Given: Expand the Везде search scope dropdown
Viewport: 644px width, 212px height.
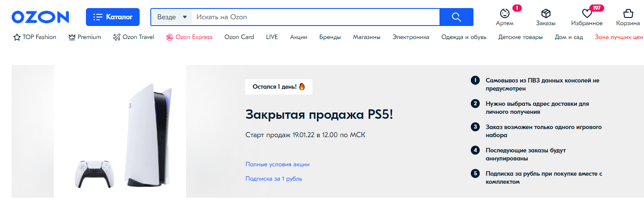Looking at the screenshot, I should [x=171, y=17].
